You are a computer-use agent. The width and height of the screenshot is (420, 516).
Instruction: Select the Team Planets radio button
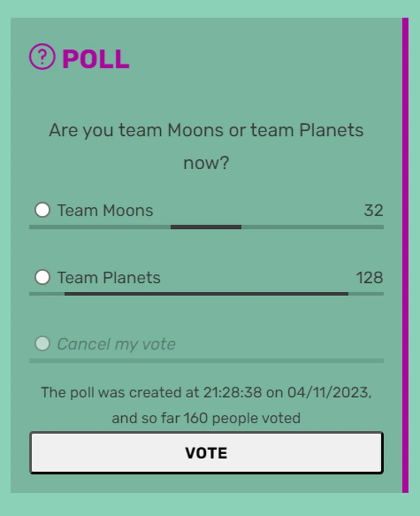coord(42,277)
